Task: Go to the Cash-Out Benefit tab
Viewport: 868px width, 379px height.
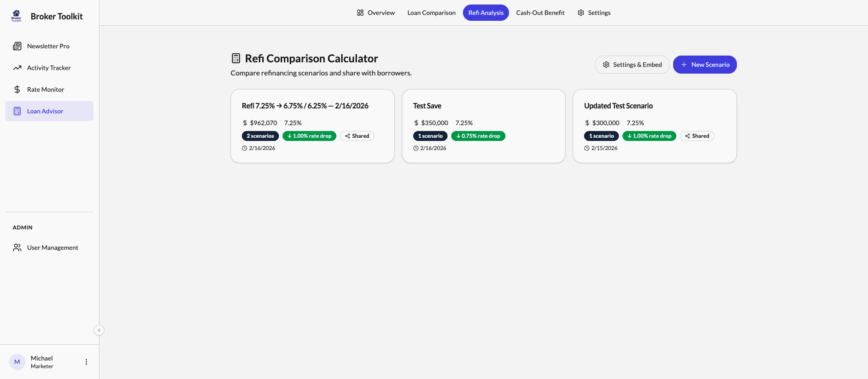Action: tap(540, 13)
